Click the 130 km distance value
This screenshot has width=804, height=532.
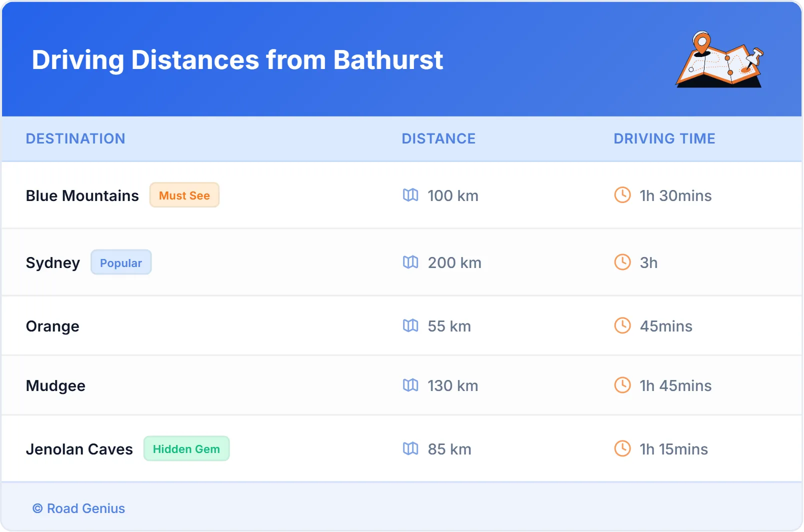[453, 385]
